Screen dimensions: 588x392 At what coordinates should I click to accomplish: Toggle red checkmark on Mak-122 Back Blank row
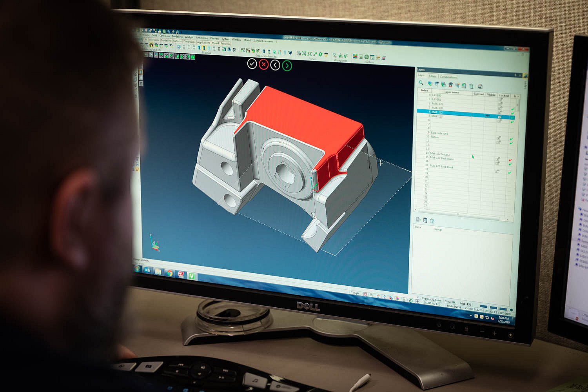pos(510,160)
